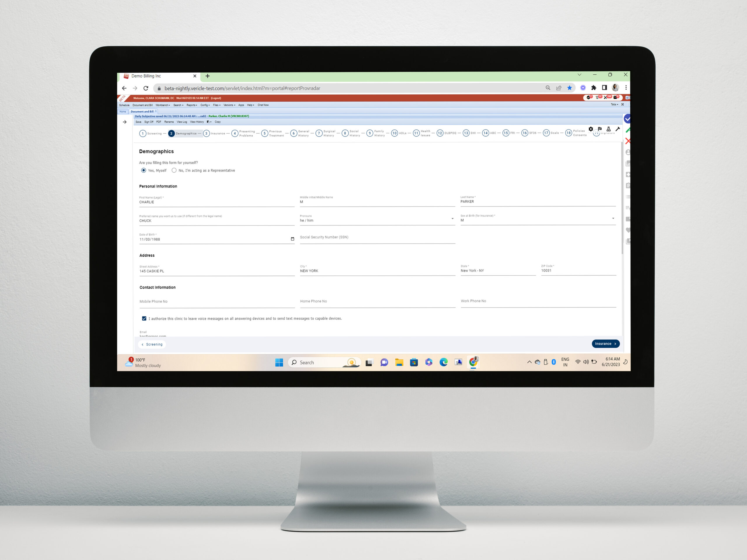Click back to Screening button
747x560 pixels.
click(x=152, y=344)
